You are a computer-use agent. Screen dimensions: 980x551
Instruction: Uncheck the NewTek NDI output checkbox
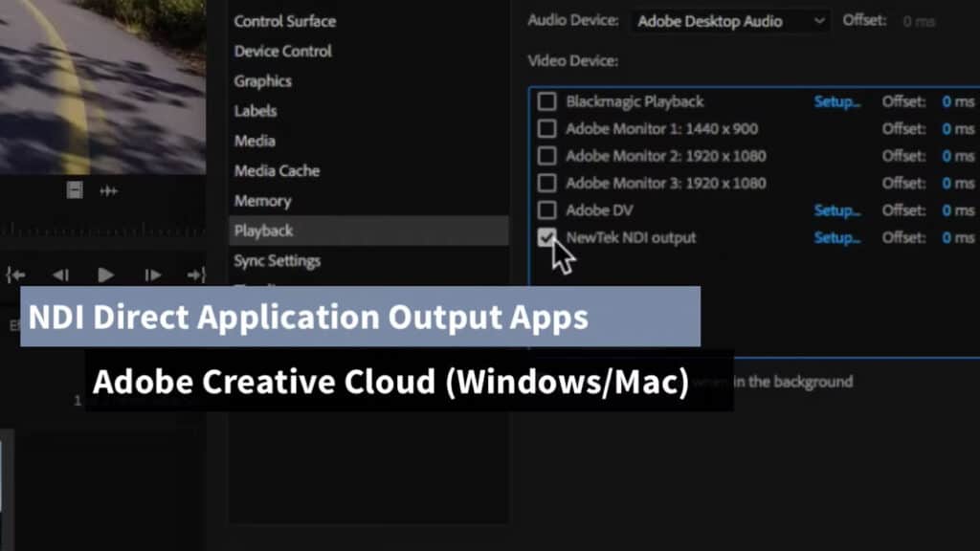tap(546, 238)
